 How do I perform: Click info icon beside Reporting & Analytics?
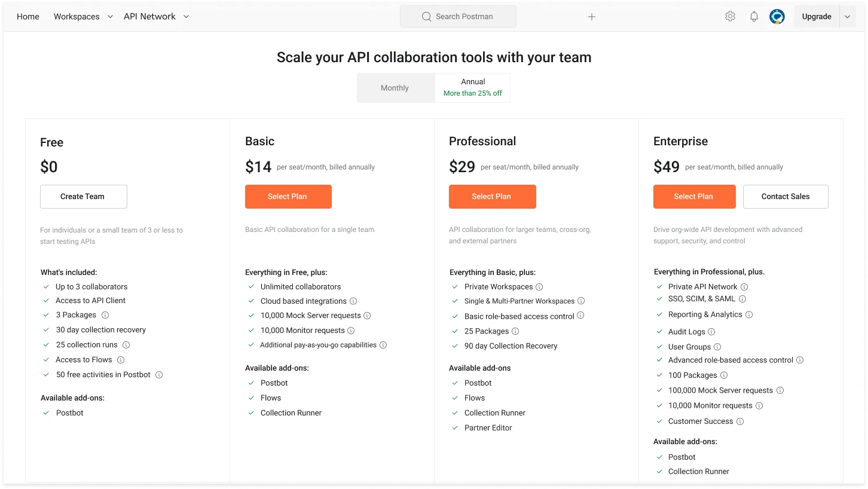(x=749, y=314)
